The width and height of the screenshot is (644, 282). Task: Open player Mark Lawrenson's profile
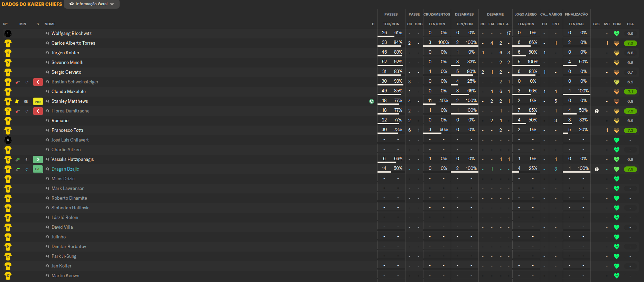(x=68, y=189)
